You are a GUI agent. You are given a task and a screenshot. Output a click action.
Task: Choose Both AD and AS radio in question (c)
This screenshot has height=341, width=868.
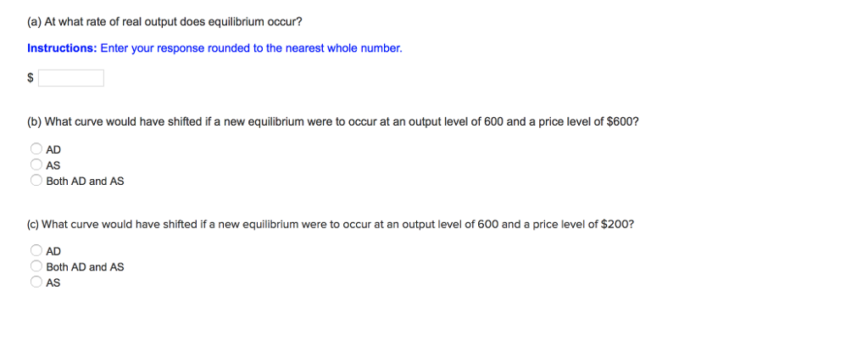pyautogui.click(x=36, y=267)
